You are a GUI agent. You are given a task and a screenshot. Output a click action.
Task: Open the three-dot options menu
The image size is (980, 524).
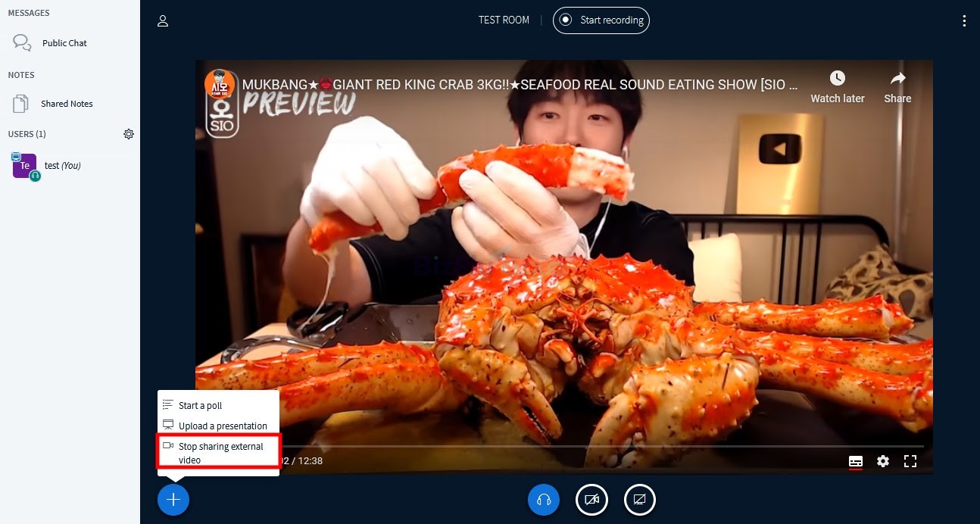click(964, 21)
